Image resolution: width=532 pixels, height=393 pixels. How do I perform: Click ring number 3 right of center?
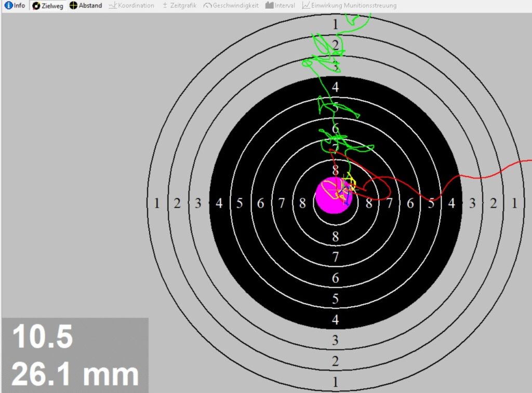click(472, 204)
